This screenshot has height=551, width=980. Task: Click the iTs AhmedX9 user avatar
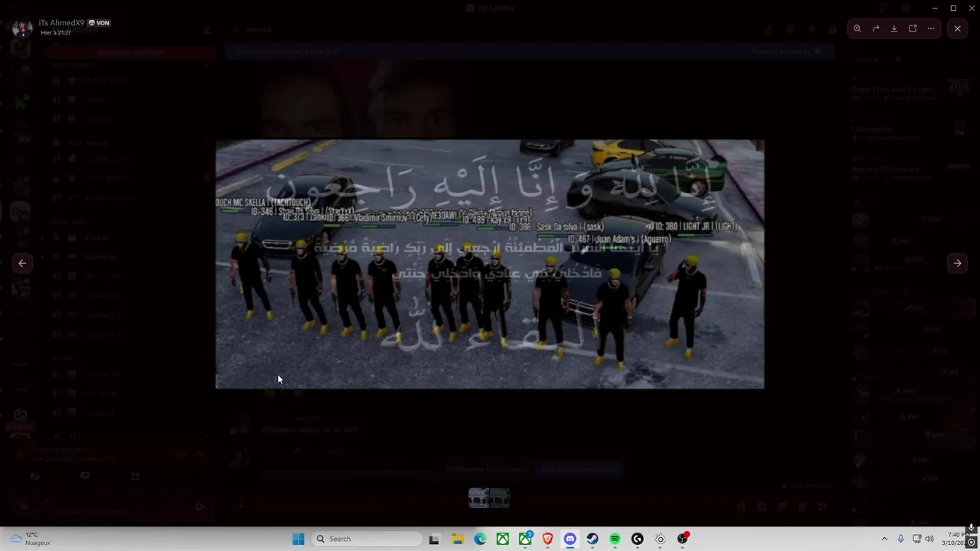[x=22, y=28]
